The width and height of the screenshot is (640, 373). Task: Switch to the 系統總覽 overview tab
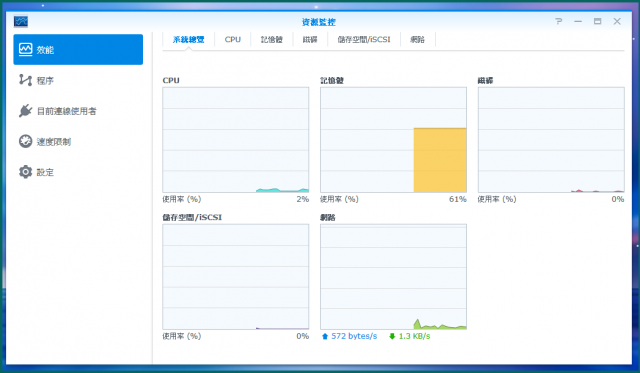189,40
